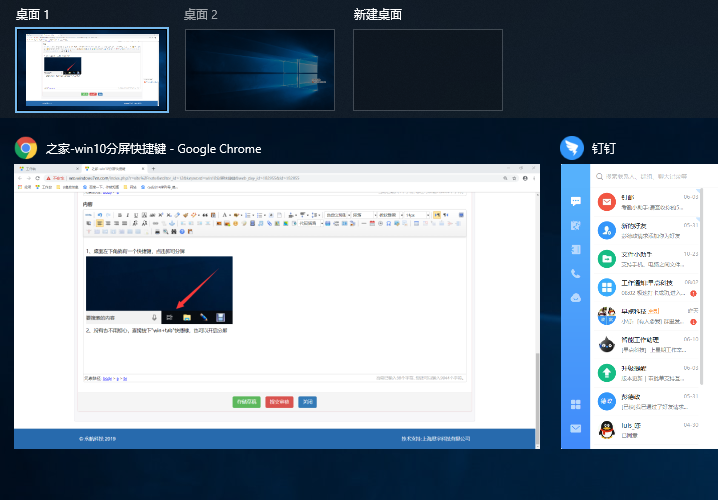Click the DingTalk logo icon beside 钉钉
Image resolution: width=718 pixels, height=500 pixels.
point(572,148)
